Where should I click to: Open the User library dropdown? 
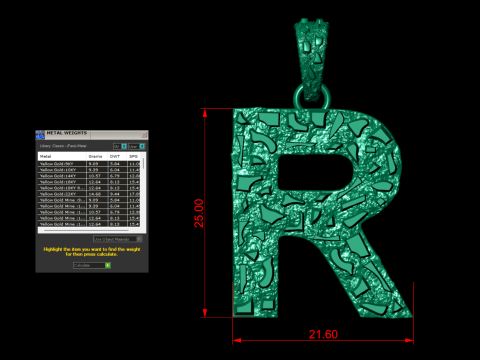pos(136,146)
